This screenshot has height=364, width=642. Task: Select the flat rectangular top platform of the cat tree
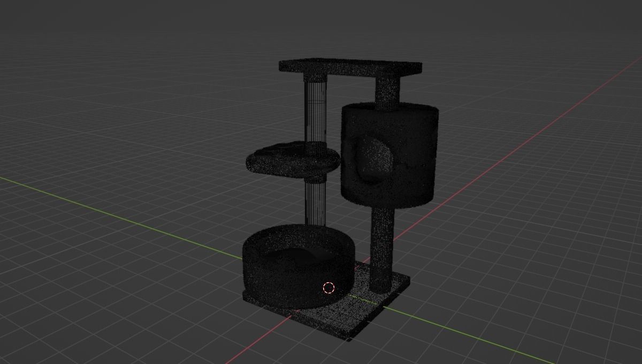350,67
